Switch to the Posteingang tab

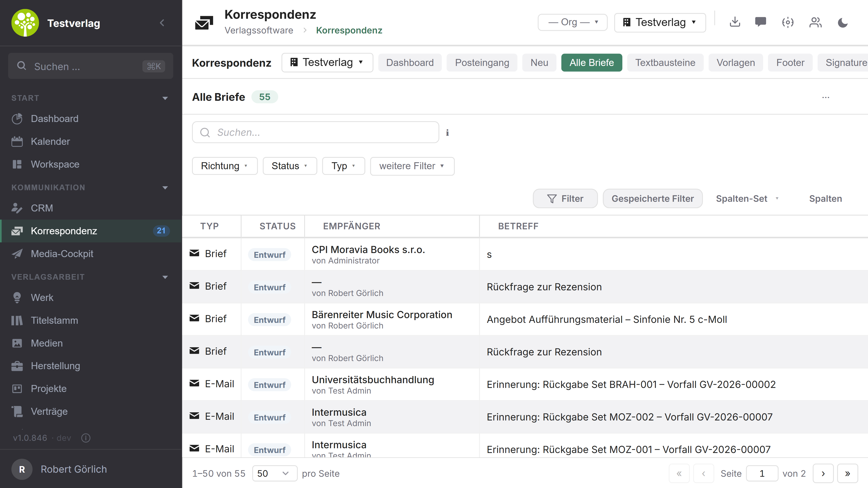[x=482, y=63]
